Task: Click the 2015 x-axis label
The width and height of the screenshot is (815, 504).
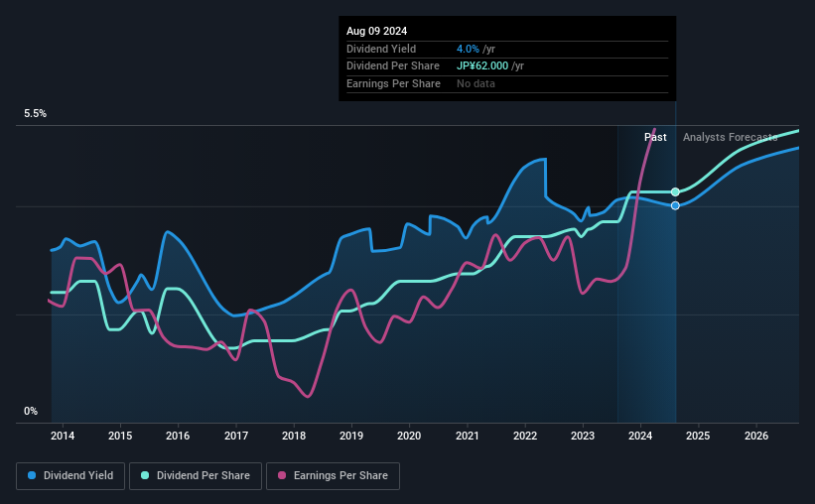Action: (x=120, y=436)
